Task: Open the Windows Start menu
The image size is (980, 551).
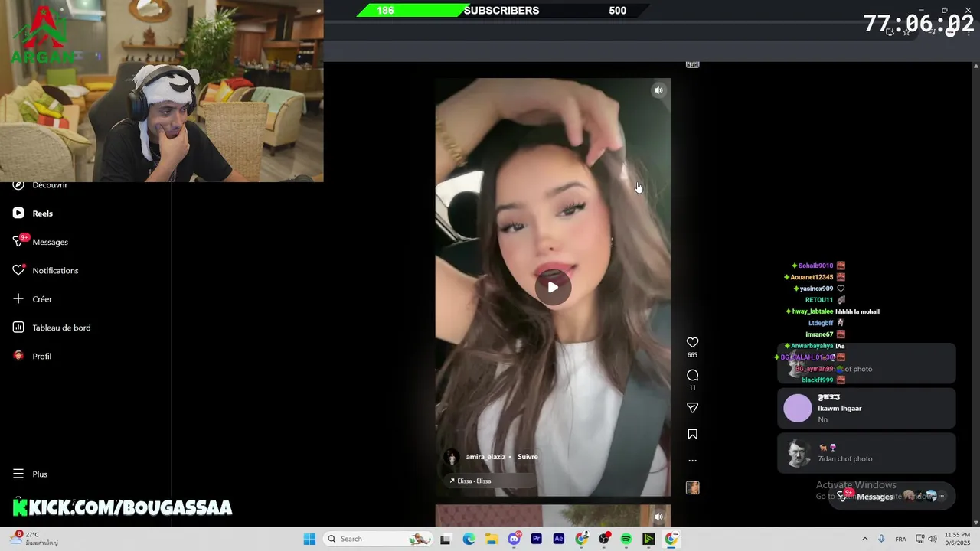Action: [x=309, y=539]
